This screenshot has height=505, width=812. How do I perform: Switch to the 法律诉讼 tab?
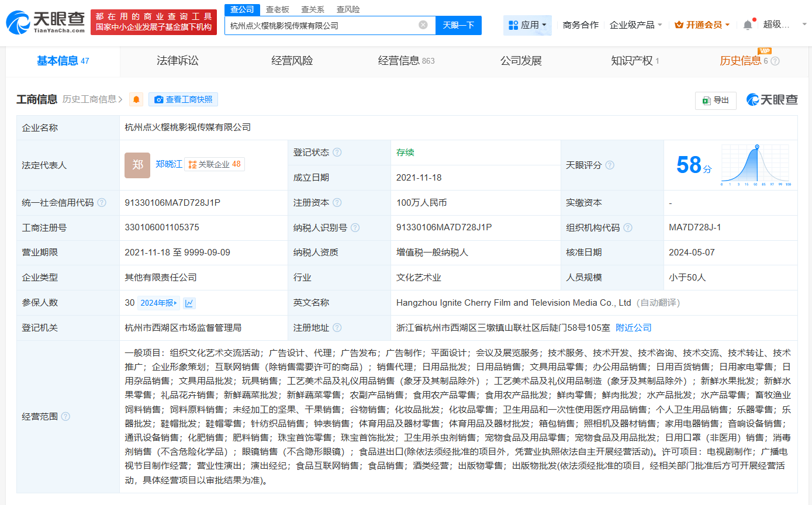178,61
